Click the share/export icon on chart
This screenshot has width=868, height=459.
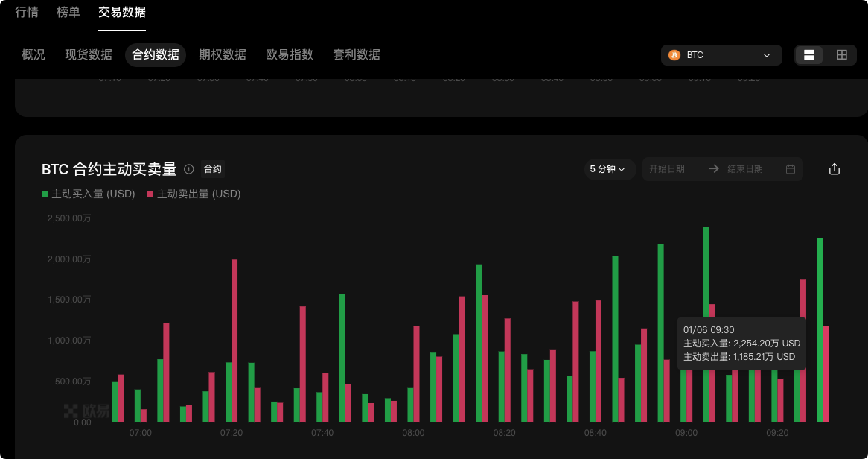click(834, 169)
